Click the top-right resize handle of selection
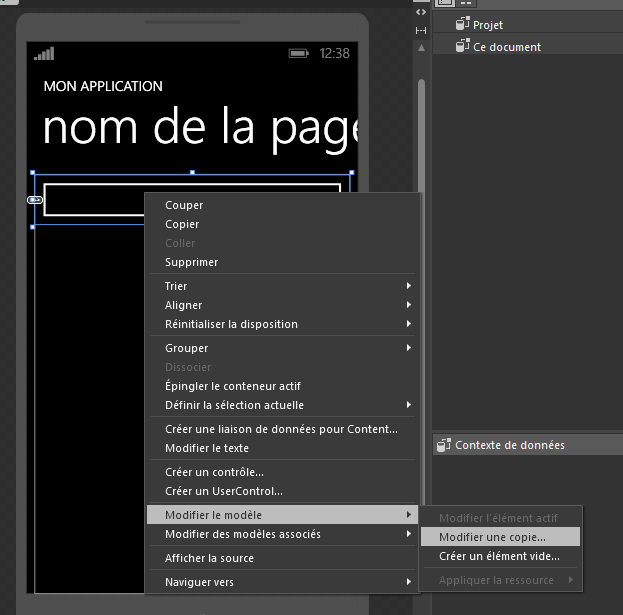 pos(352,172)
